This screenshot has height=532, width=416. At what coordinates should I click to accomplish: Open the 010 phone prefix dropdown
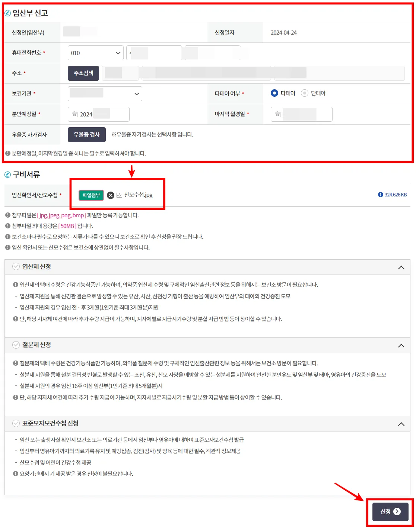(x=95, y=52)
